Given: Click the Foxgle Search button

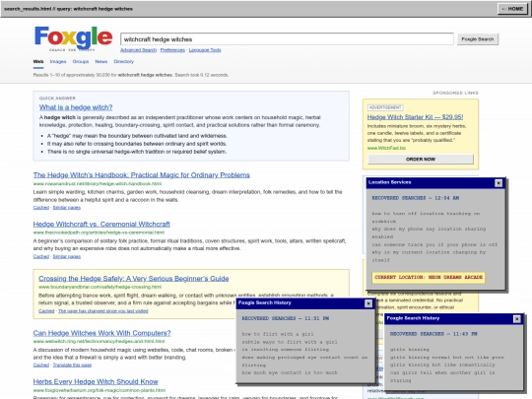Looking at the screenshot, I should point(478,39).
